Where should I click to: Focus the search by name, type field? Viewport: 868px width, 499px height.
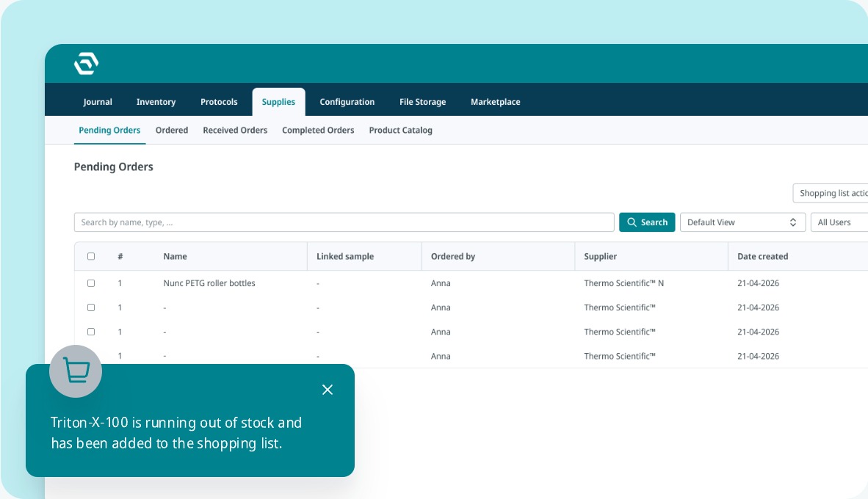(344, 222)
